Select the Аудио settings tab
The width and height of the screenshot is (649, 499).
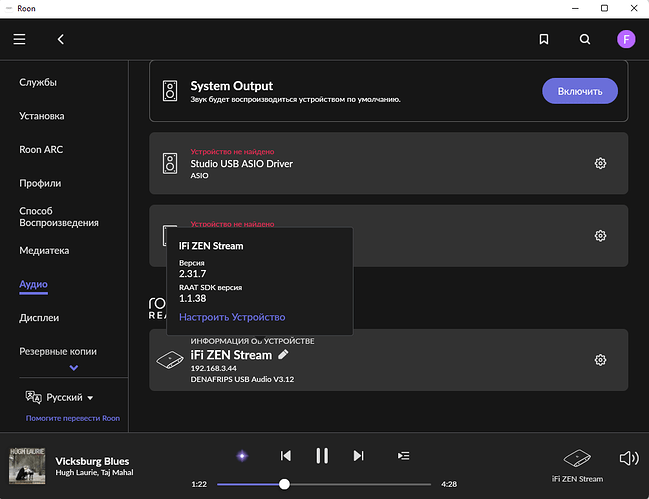coord(34,284)
